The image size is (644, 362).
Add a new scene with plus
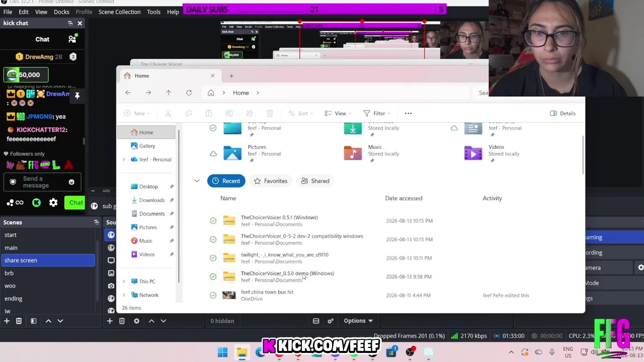[x=7, y=321]
